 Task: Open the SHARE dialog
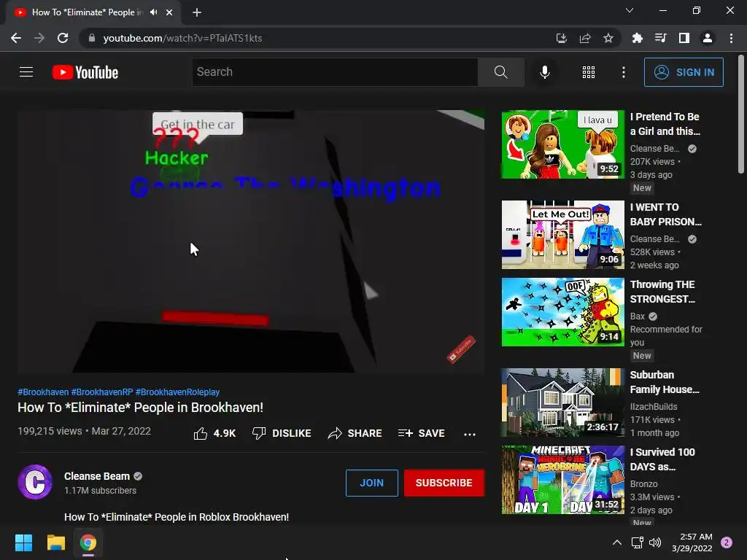[x=355, y=433]
